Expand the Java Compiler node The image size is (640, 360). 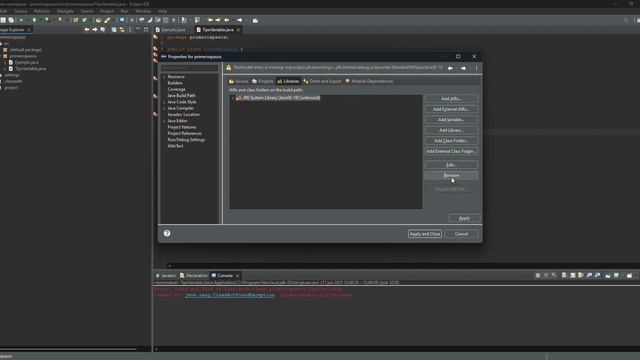pyautogui.click(x=164, y=108)
